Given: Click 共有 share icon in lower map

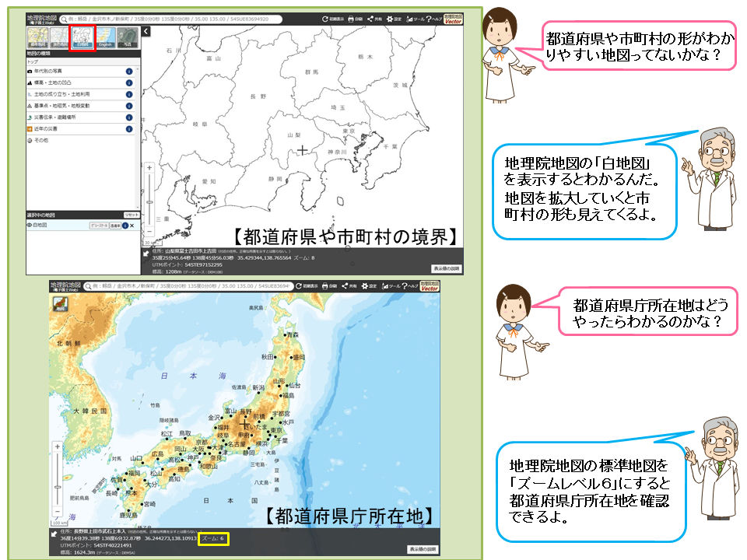Looking at the screenshot, I should point(349,286).
